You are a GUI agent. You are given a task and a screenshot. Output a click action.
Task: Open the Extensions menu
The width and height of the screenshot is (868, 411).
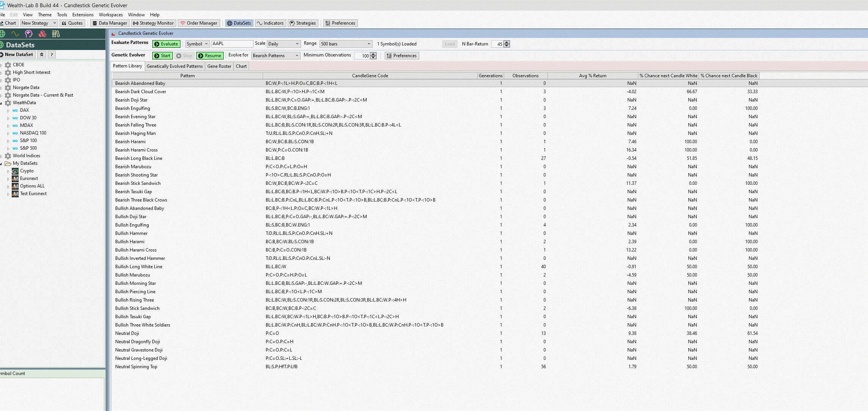click(x=83, y=15)
